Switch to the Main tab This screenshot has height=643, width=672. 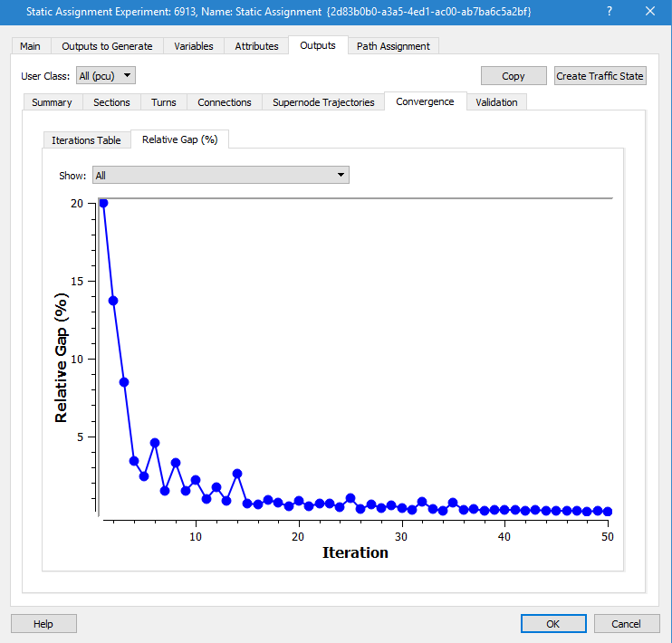30,46
